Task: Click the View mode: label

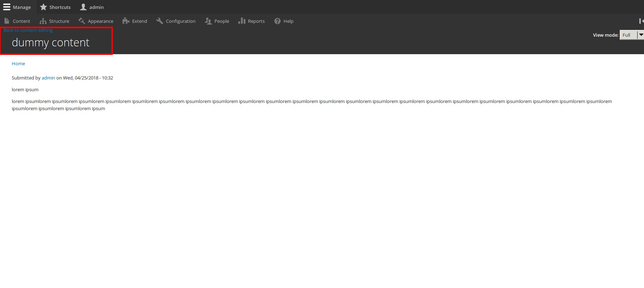Action: (606, 35)
